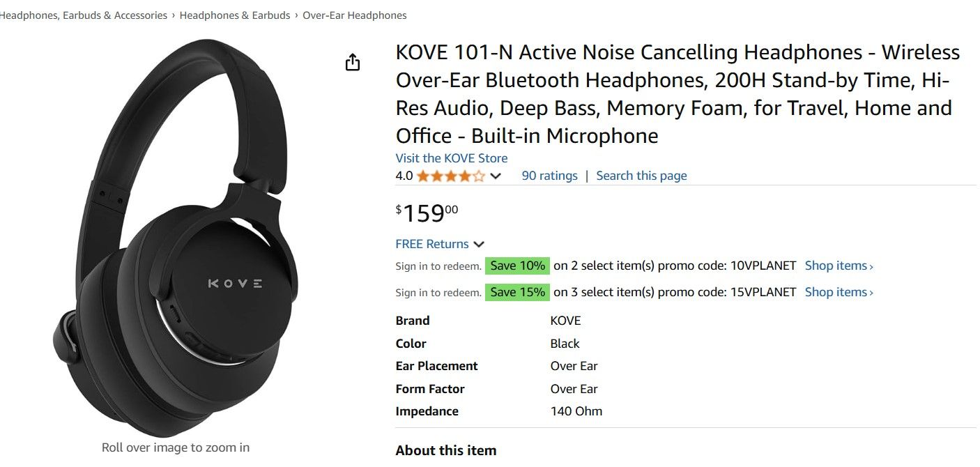Click the Save 10% green badge
Screen dimensions: 980x467
[517, 266]
